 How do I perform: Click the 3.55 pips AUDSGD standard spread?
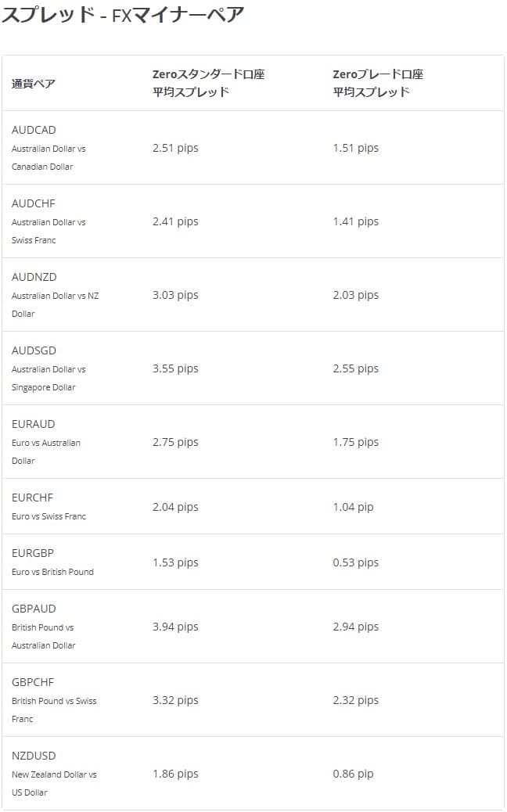click(175, 368)
